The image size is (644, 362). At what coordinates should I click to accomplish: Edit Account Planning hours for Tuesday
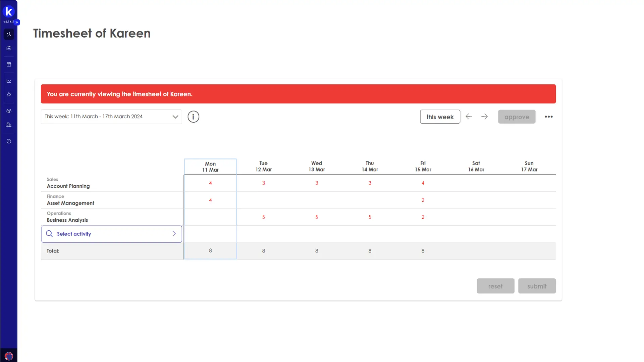click(x=263, y=183)
